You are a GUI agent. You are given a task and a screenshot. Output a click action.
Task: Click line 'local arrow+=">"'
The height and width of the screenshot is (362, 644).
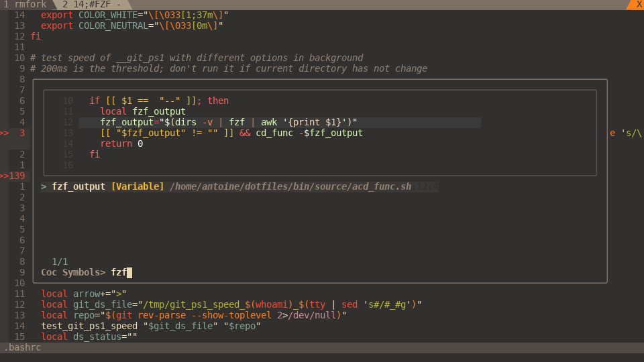coord(84,294)
